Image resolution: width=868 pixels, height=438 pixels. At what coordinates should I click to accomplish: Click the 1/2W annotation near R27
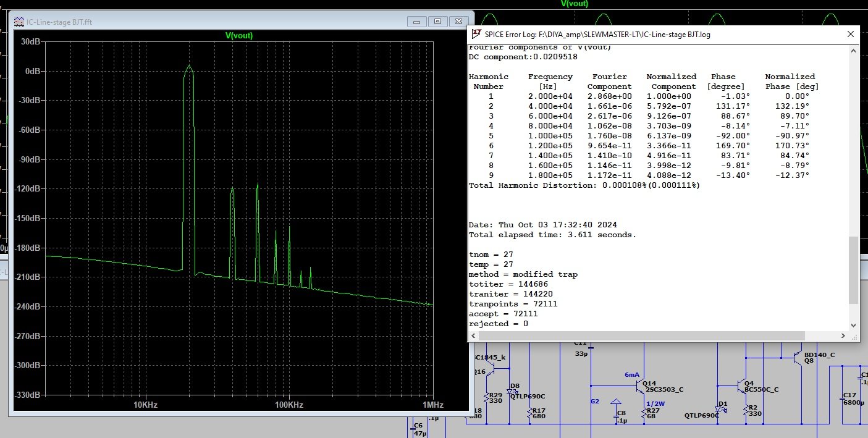(x=655, y=403)
